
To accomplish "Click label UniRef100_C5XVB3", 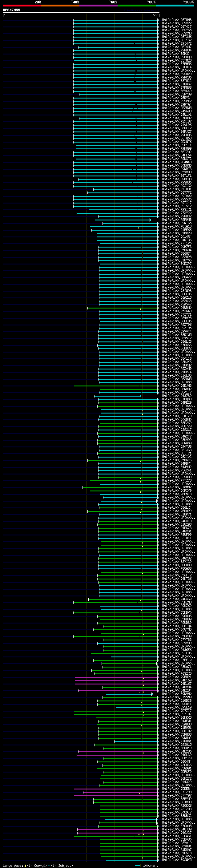I will (177, 172).
